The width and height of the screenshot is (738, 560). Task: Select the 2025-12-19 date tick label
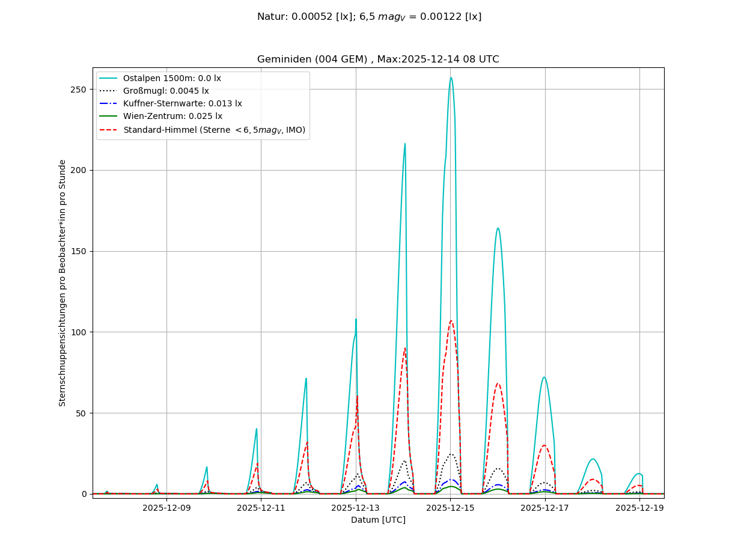tap(639, 508)
